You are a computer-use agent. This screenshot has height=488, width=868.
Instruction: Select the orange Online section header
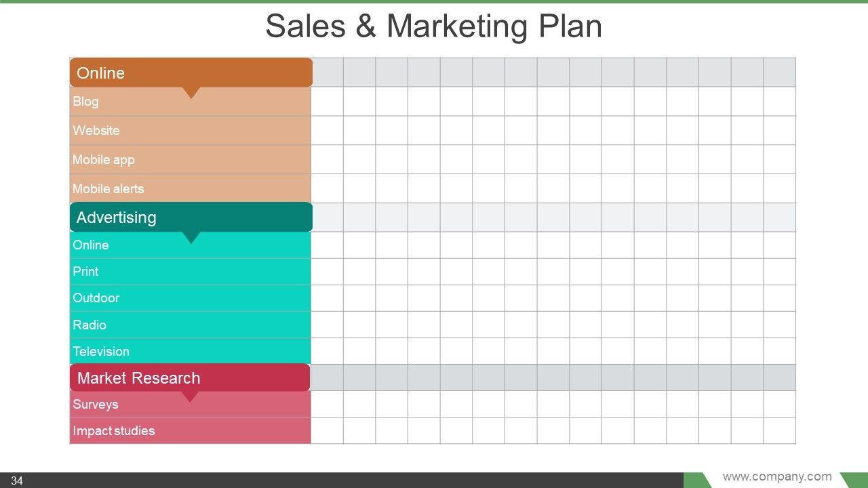click(x=191, y=73)
